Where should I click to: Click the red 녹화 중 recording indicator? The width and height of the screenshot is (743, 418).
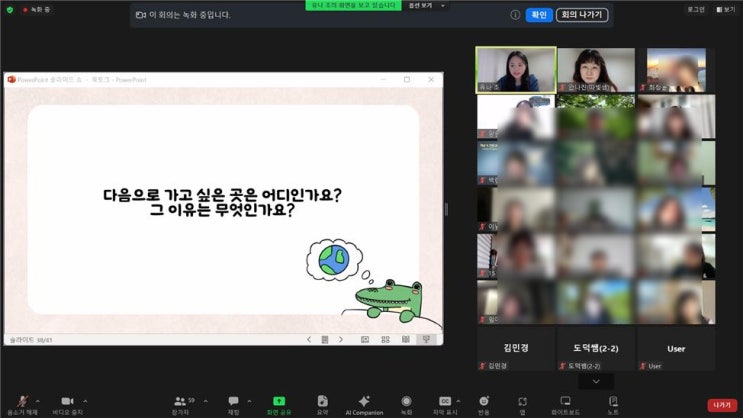[36, 9]
